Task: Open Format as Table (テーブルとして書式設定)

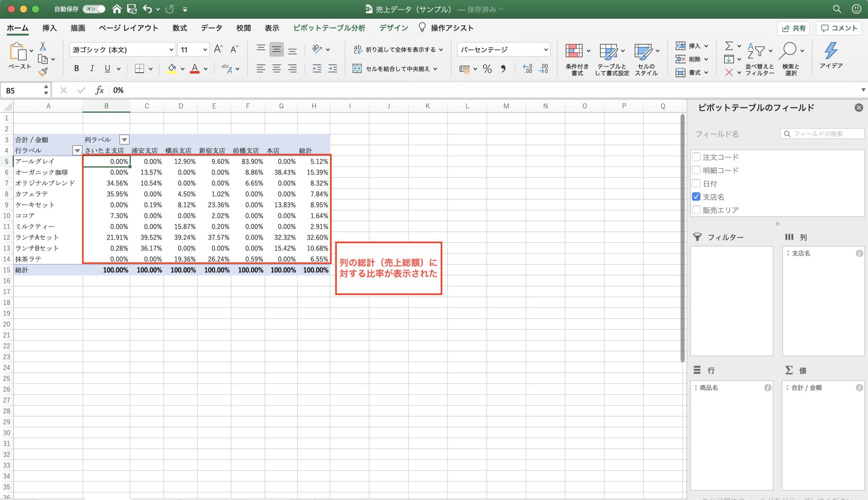Action: coord(612,59)
